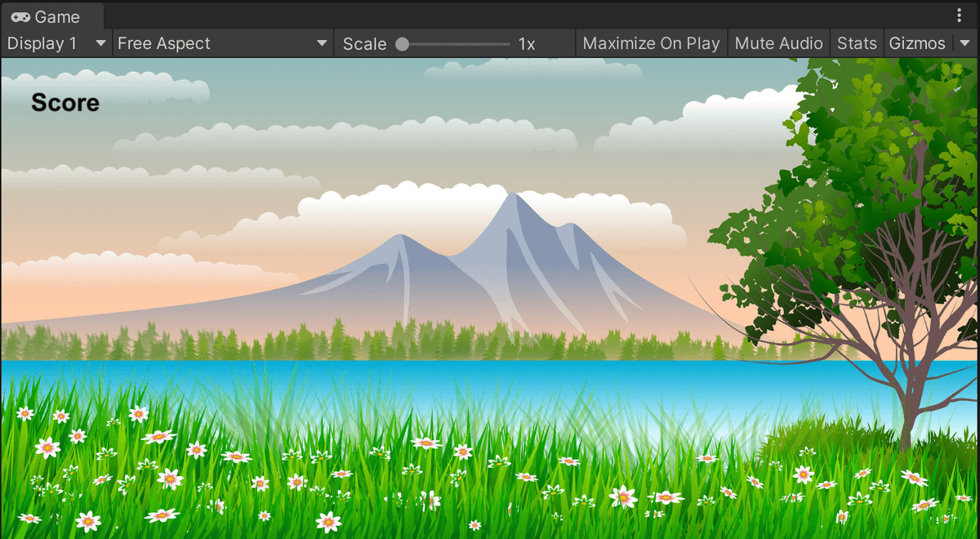
Task: Click the Mute Audio icon in the toolbar
Action: coord(778,42)
